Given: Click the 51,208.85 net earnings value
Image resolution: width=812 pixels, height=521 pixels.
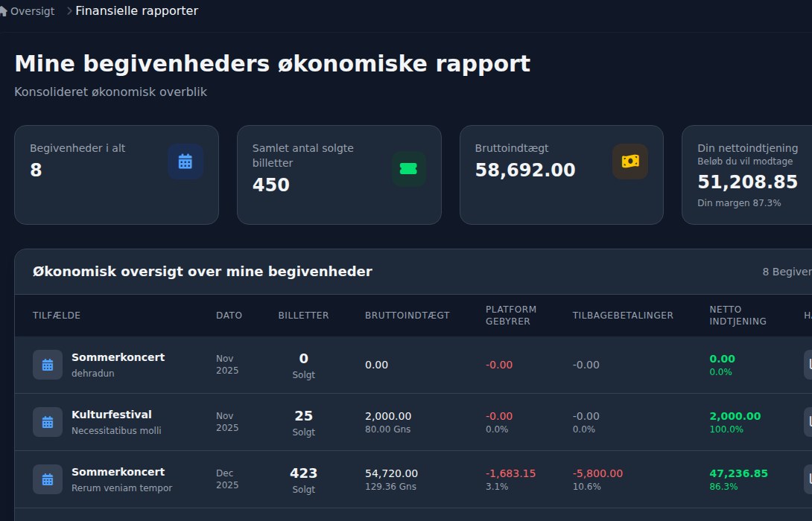Looking at the screenshot, I should pos(747,182).
